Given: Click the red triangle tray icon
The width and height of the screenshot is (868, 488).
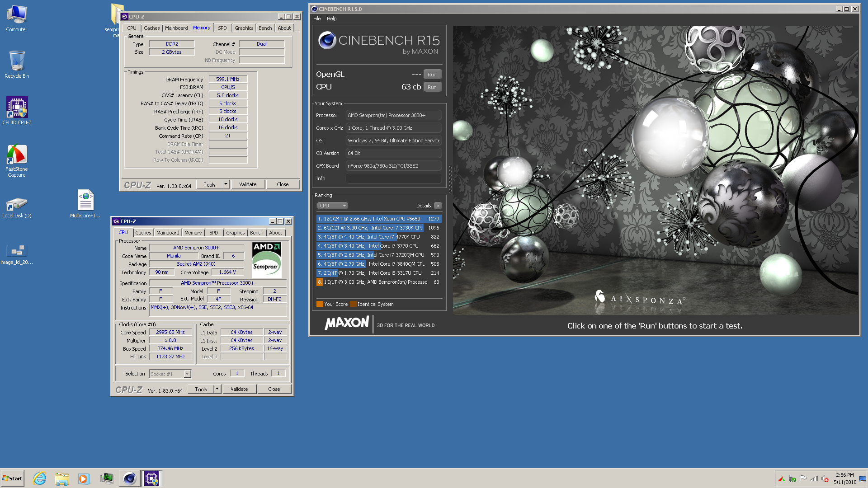Looking at the screenshot, I should pos(781,479).
